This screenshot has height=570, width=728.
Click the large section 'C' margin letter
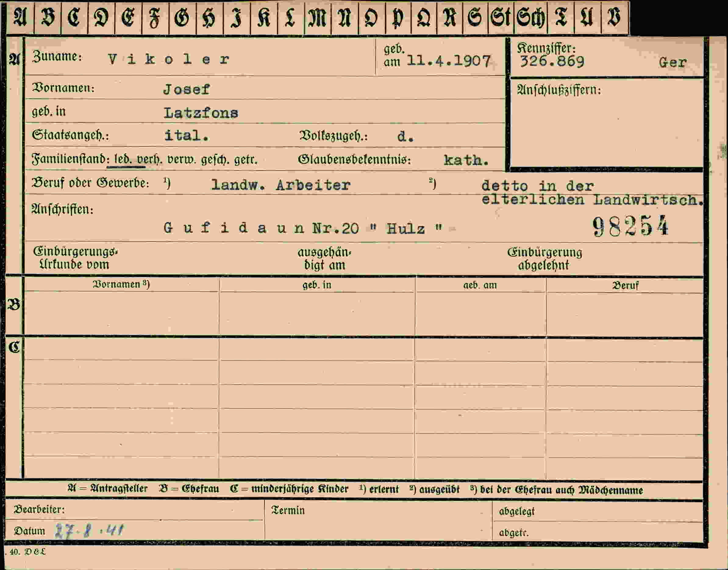[14, 347]
